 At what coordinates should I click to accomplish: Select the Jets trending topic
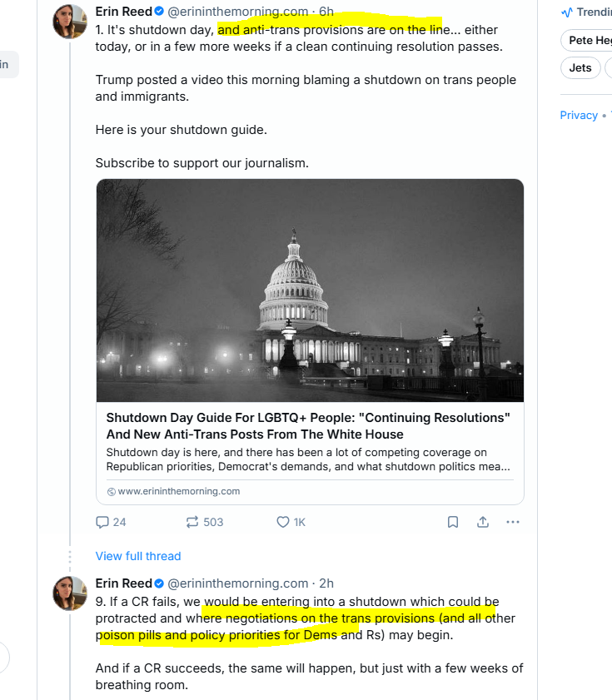(x=580, y=67)
